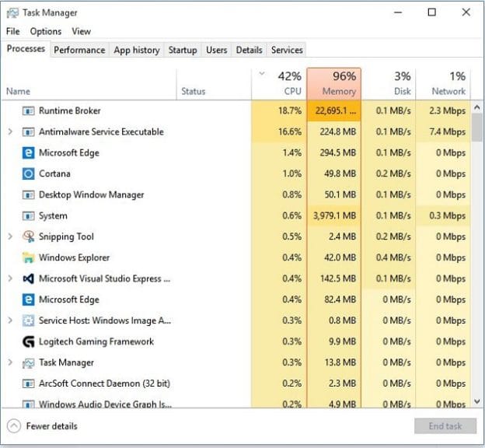Click the Task Manager title bar icon
This screenshot has width=485, height=448.
pos(12,13)
